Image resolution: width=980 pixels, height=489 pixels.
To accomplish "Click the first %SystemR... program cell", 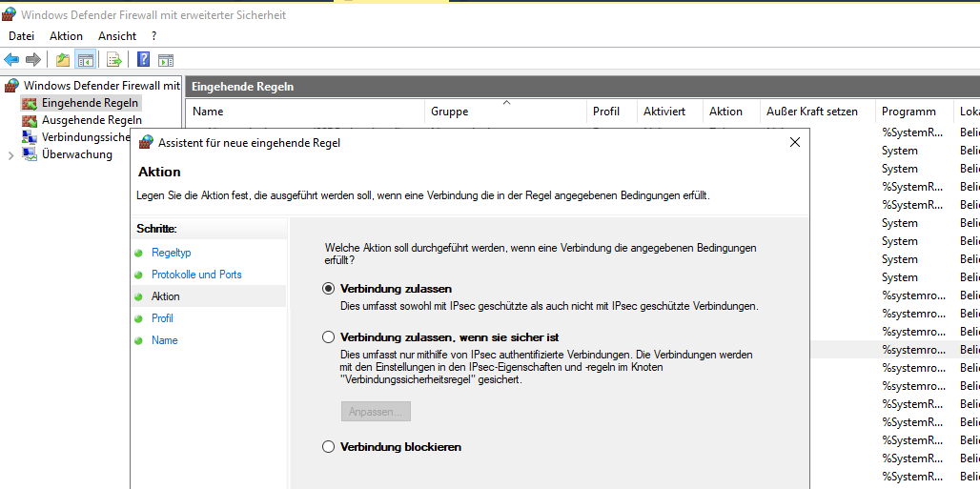I will 914,132.
